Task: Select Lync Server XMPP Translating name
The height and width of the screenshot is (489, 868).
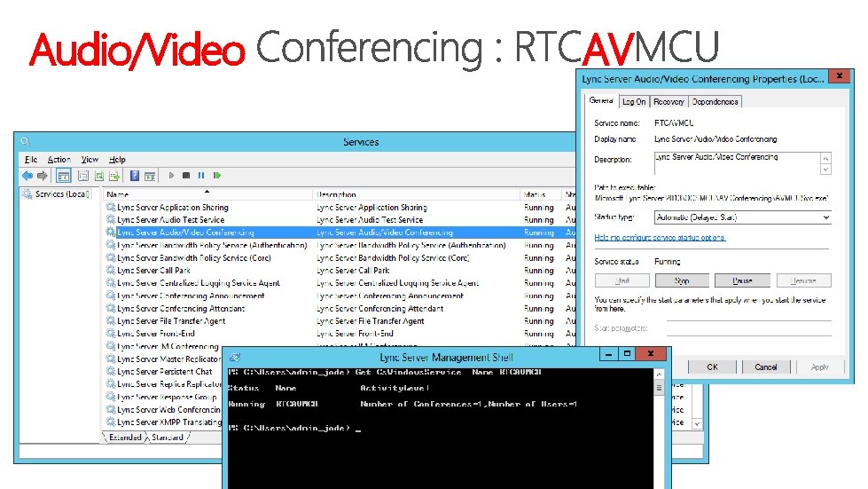Action: pyautogui.click(x=168, y=422)
